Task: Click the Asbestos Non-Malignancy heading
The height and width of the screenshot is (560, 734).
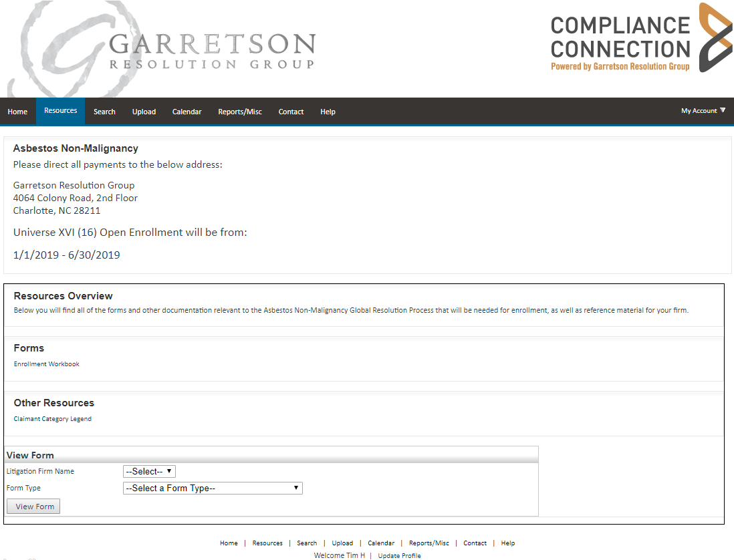Action: (x=76, y=148)
